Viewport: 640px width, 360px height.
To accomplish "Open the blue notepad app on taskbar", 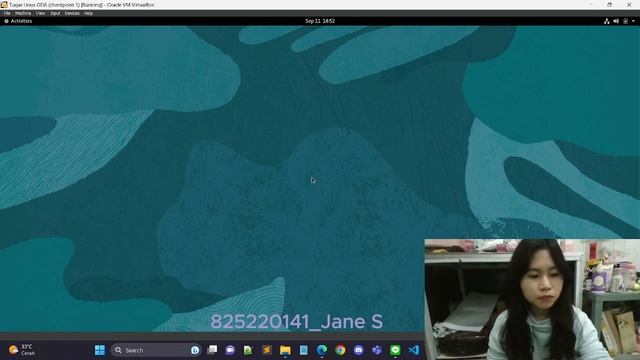I will [x=304, y=350].
